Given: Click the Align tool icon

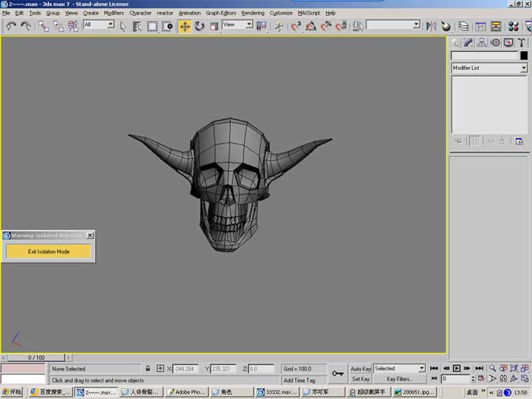Looking at the screenshot, I should tap(446, 26).
